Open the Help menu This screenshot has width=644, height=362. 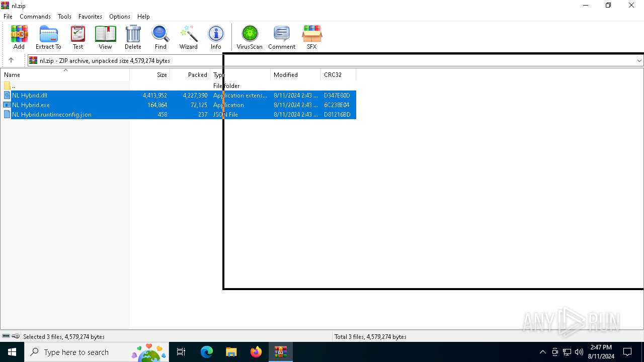143,17
